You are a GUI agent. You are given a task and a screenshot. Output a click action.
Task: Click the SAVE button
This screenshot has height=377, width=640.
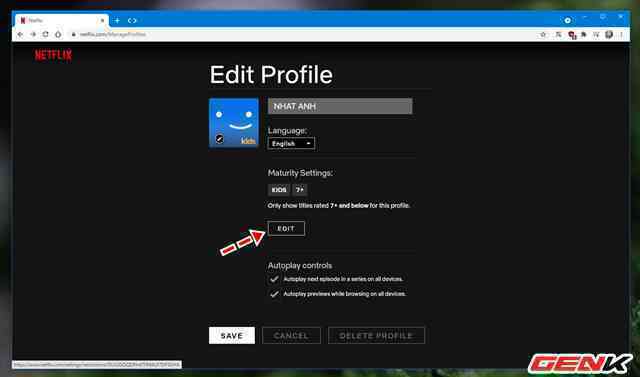click(232, 335)
